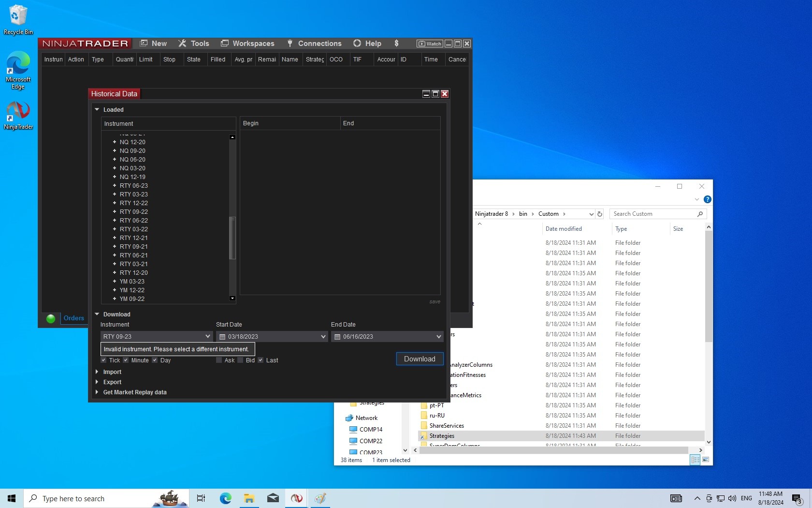Open the Instrument RTY 09-23 dropdown

pyautogui.click(x=208, y=337)
